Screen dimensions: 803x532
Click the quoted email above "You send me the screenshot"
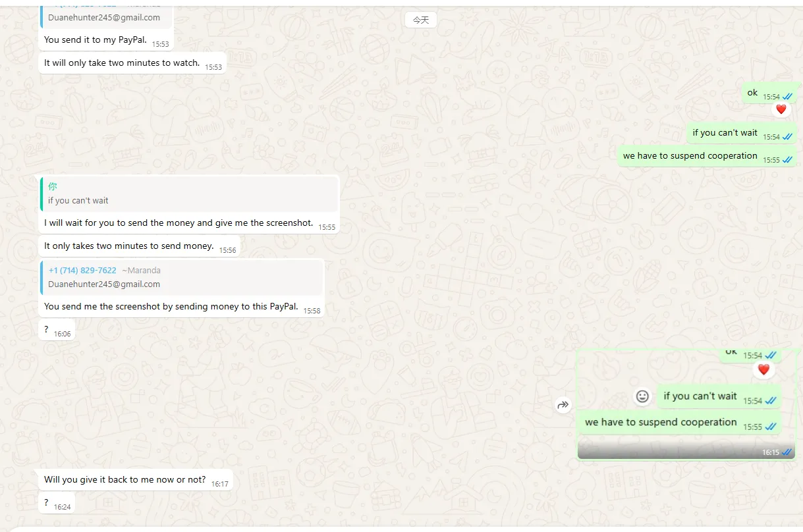[x=104, y=284]
